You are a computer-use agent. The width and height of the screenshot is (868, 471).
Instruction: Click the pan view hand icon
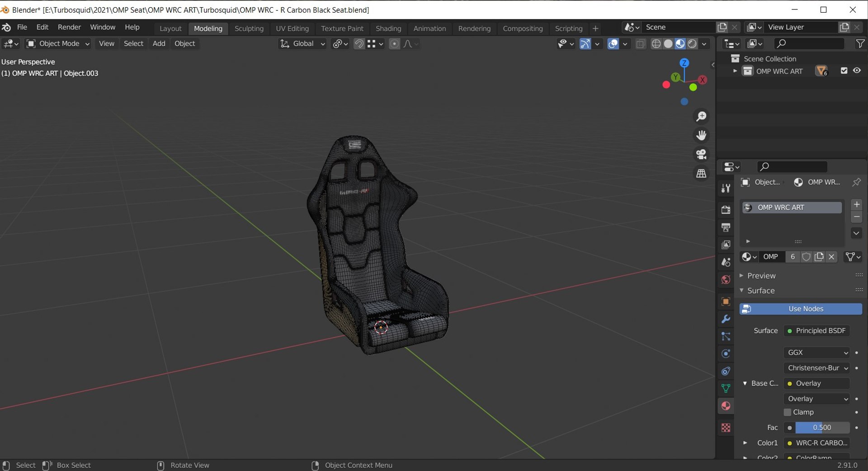click(701, 135)
